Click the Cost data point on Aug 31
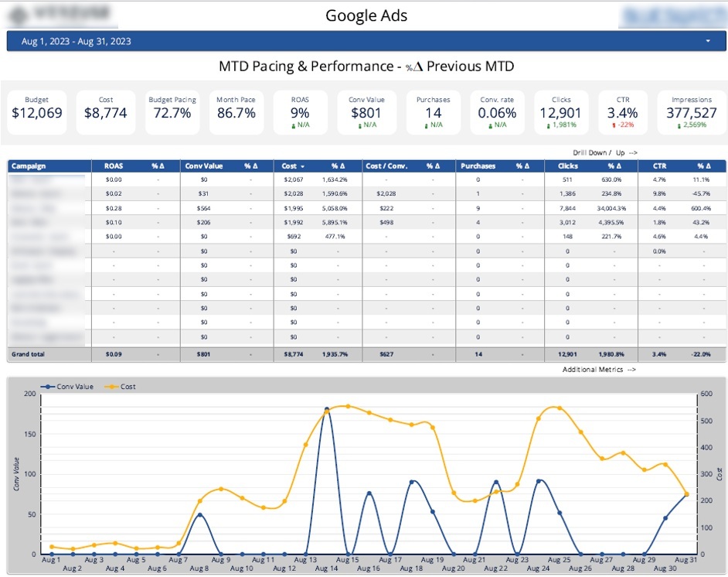Viewport: 728px width, 577px height. tap(687, 494)
